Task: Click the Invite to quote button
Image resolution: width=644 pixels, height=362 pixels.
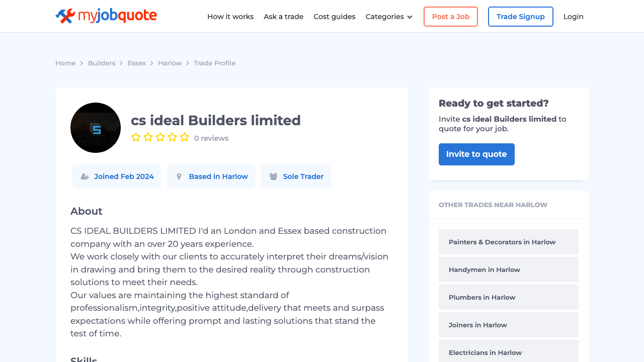Action: click(x=476, y=154)
